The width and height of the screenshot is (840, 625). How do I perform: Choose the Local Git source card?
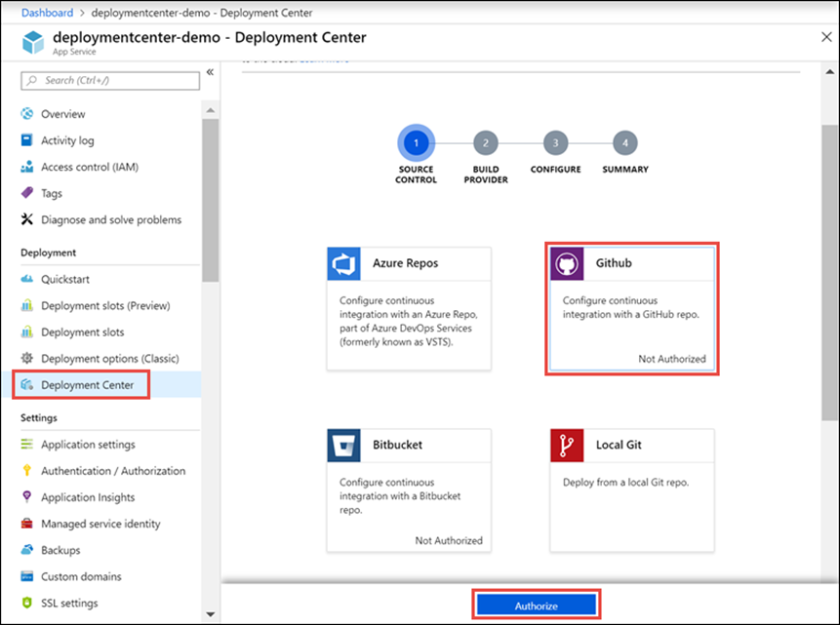click(632, 490)
